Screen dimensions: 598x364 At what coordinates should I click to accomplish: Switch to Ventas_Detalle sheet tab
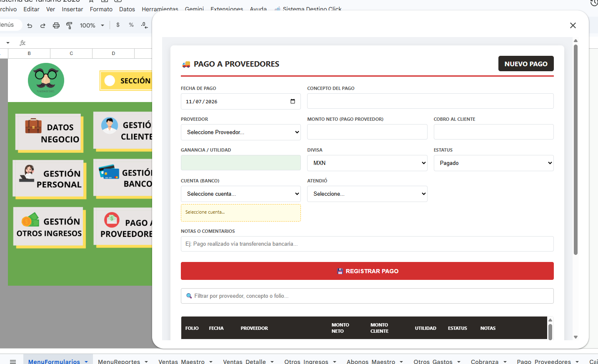244,362
